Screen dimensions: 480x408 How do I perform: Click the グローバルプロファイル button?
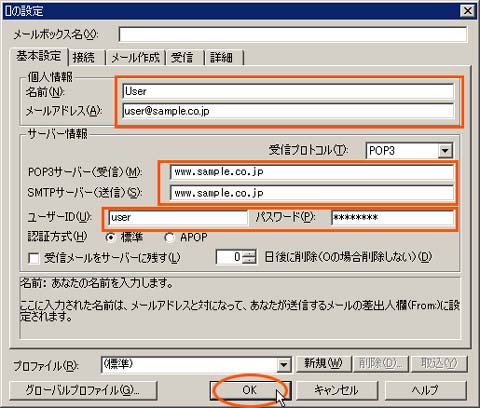pos(83,390)
